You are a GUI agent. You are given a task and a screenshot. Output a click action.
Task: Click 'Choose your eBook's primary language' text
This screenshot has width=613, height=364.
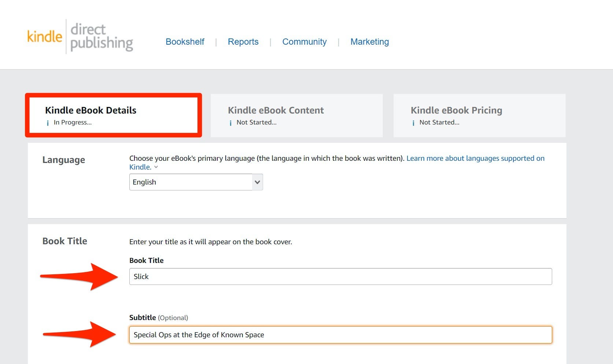pos(267,158)
